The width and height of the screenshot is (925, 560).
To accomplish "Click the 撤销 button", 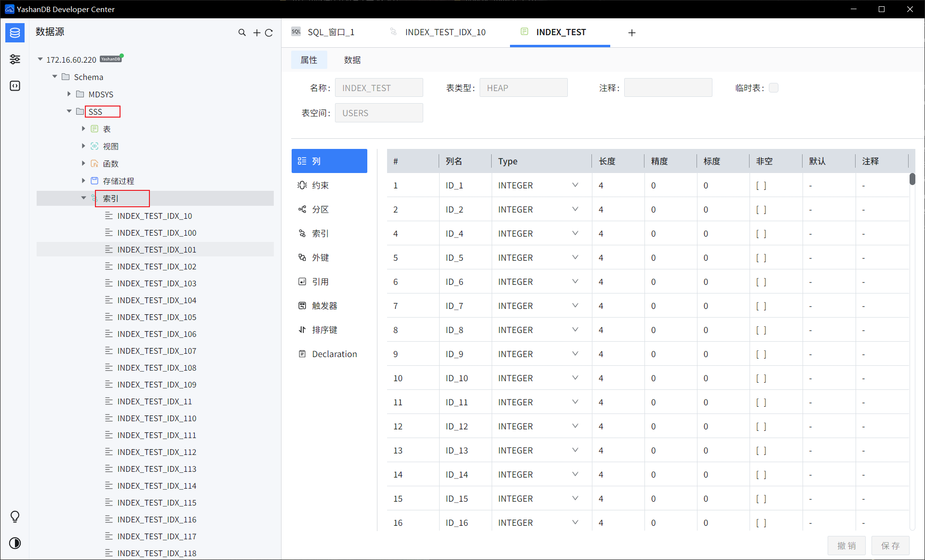I will 846,546.
